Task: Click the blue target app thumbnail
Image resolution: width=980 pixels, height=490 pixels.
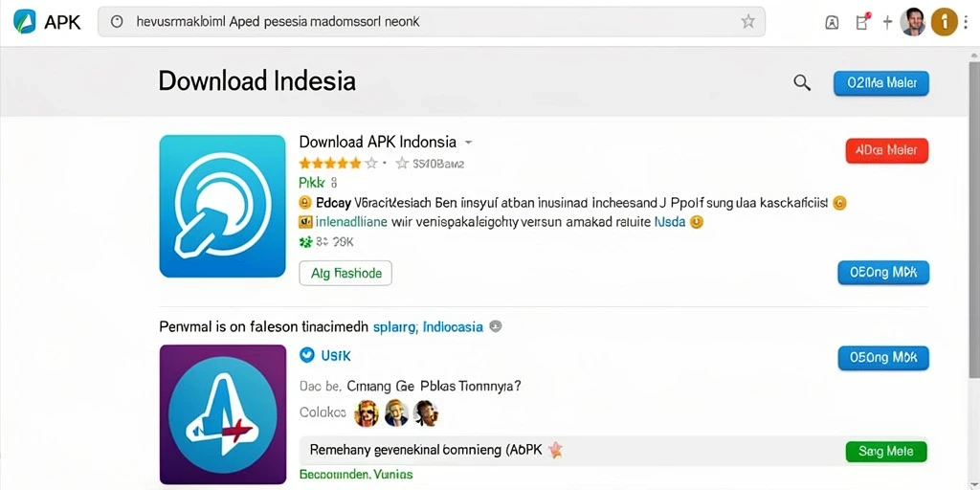Action: (222, 206)
